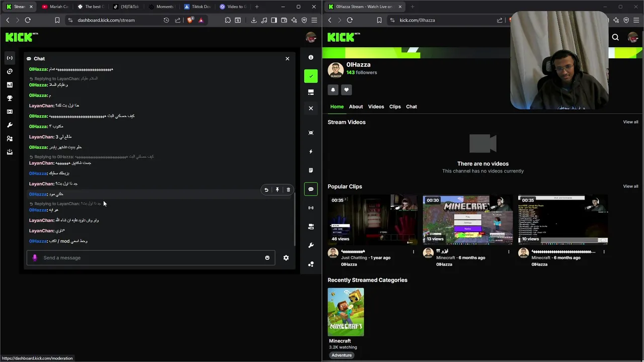Screen dimensions: 644x362
Task: Click the Send a message input field
Action: pyautogui.click(x=151, y=258)
